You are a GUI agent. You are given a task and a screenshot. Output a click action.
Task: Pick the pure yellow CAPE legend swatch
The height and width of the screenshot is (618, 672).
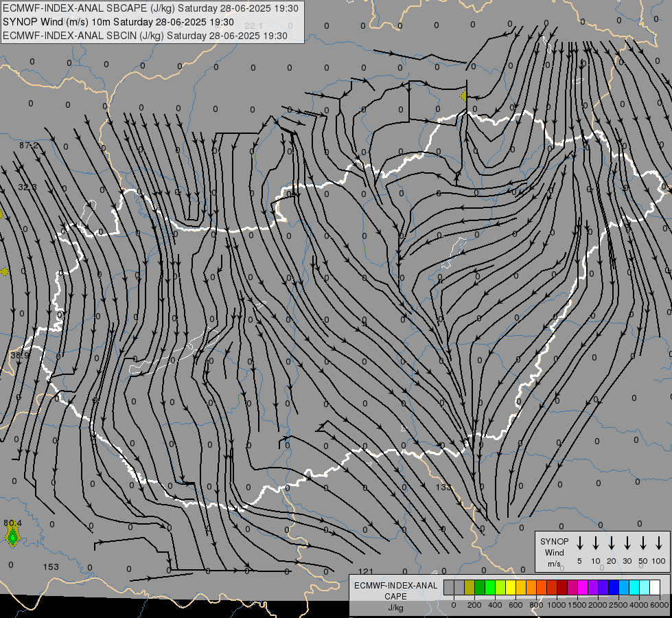[x=511, y=587]
